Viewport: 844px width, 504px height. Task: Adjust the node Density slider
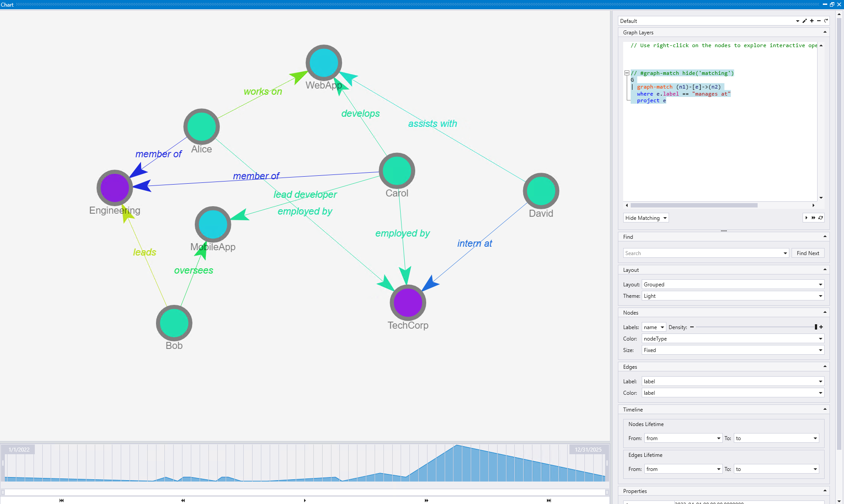(x=816, y=327)
